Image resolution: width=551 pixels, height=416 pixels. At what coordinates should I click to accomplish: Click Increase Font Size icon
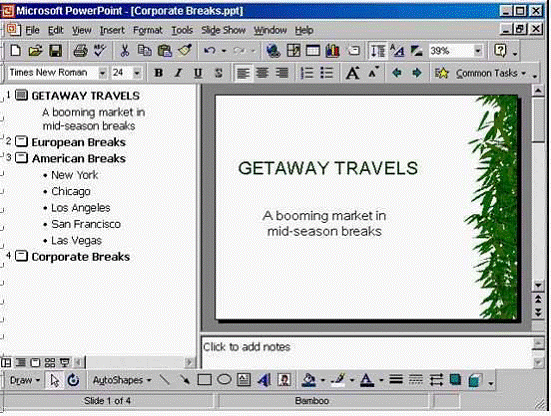click(352, 73)
